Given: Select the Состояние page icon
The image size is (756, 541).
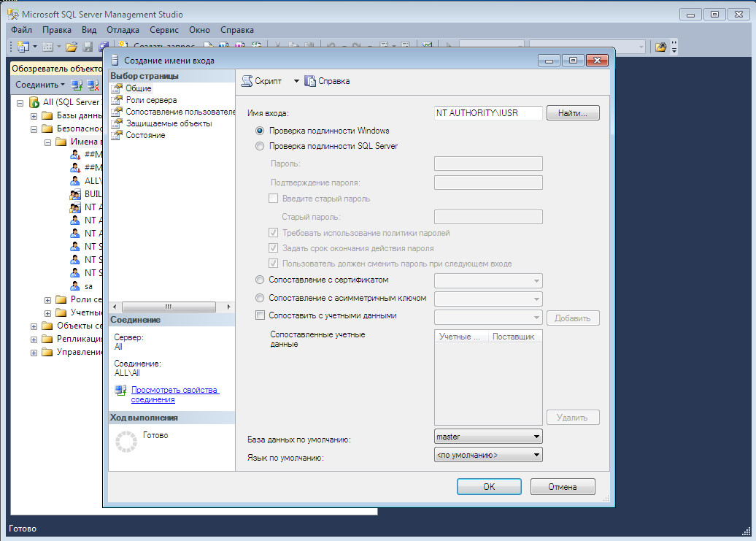Looking at the screenshot, I should tap(117, 135).
